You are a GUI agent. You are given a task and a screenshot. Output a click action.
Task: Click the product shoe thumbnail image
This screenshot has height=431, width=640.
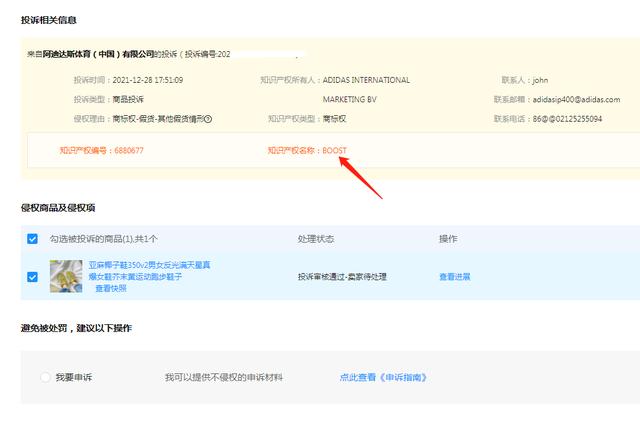66,276
